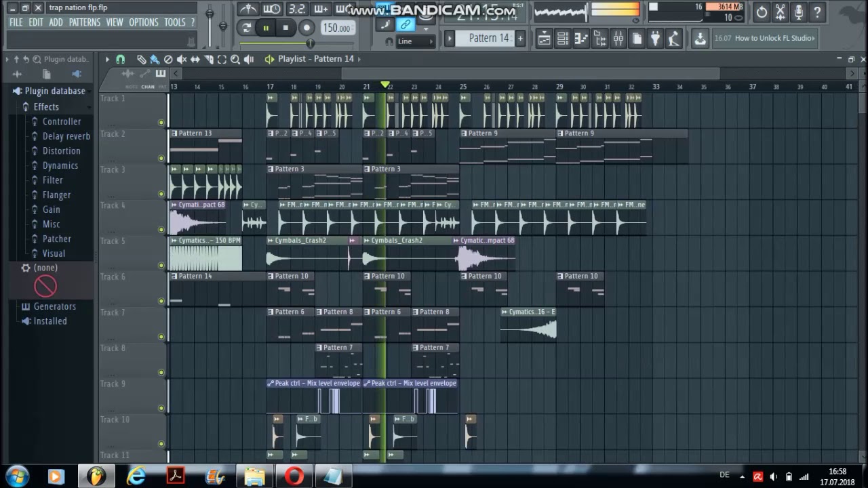Open the Channel rack from top toolbar

coord(563,39)
